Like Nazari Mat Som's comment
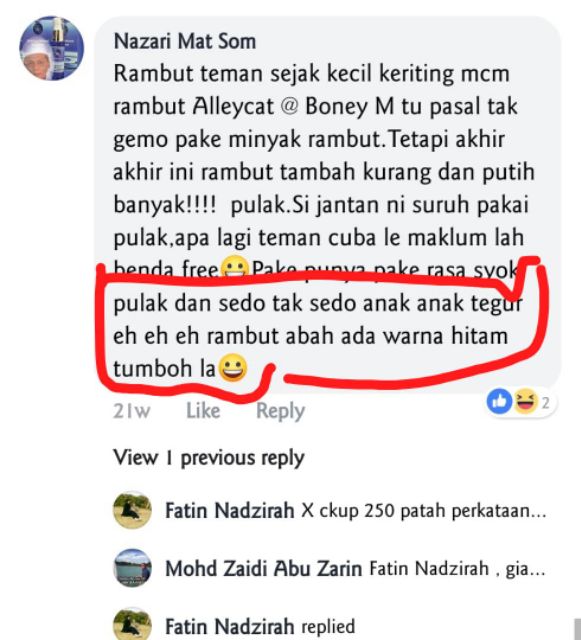The image size is (581, 640). click(203, 411)
